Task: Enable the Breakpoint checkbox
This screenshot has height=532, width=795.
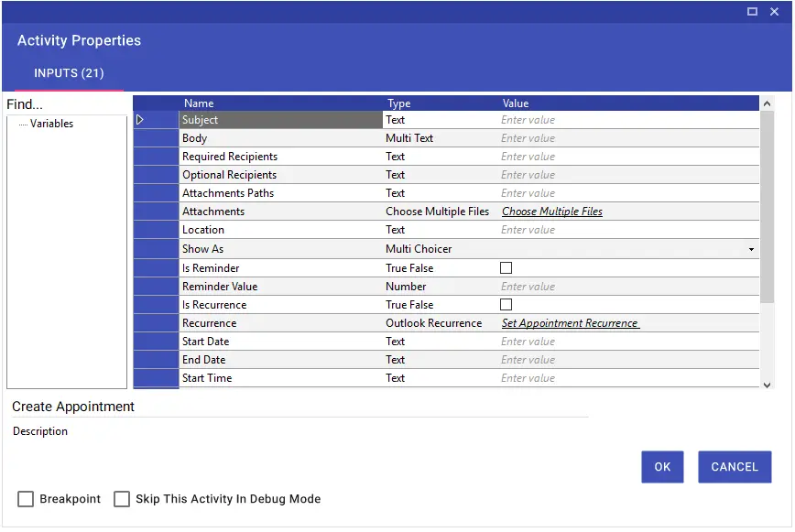Action: (x=26, y=500)
